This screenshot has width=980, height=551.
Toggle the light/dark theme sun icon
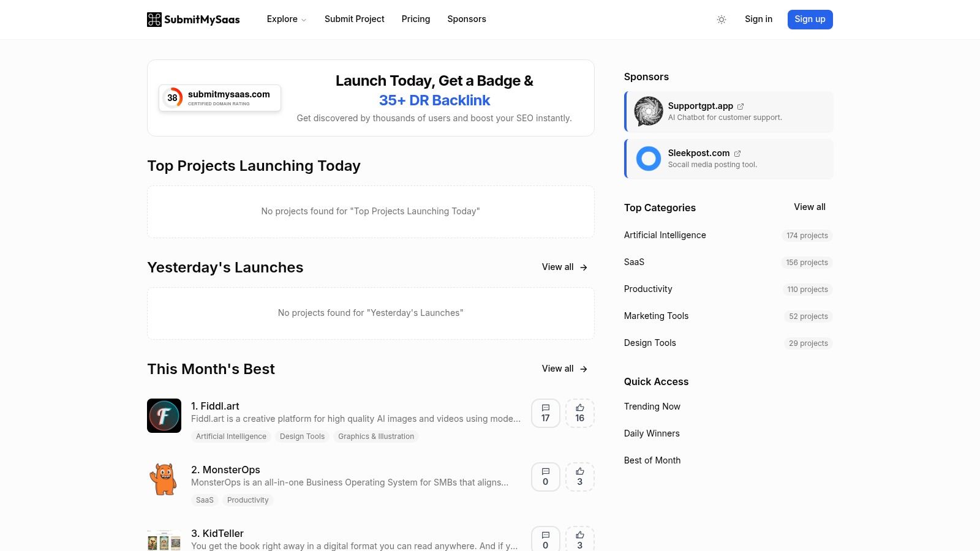click(x=722, y=20)
